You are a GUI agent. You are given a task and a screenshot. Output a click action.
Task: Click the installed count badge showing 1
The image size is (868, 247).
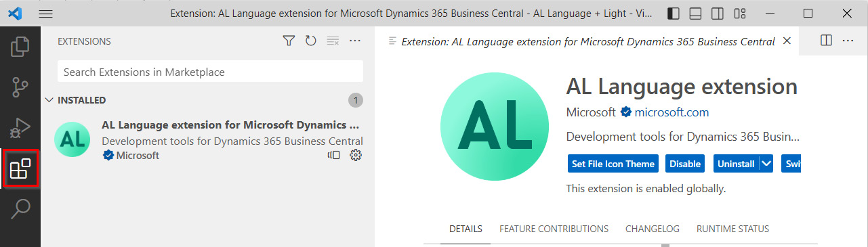pyautogui.click(x=356, y=100)
